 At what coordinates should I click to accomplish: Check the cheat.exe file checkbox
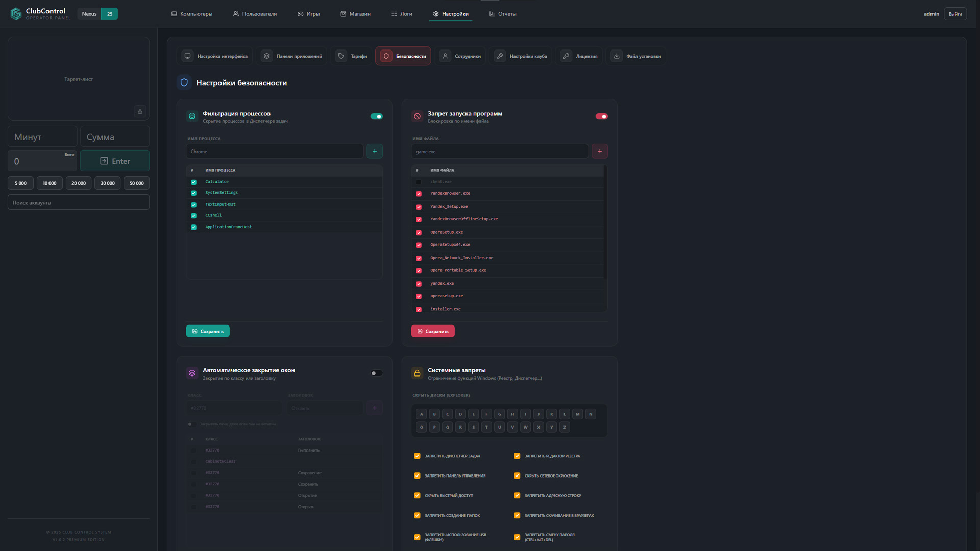(x=419, y=182)
